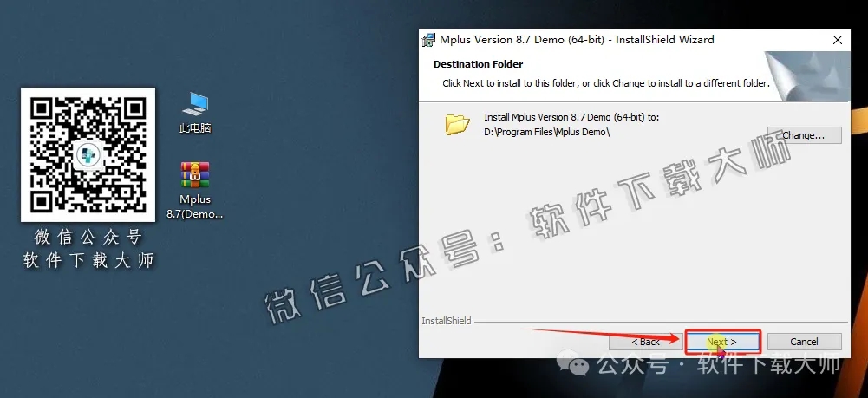
Task: Close the InstallShield Wizard window
Action: pyautogui.click(x=838, y=40)
